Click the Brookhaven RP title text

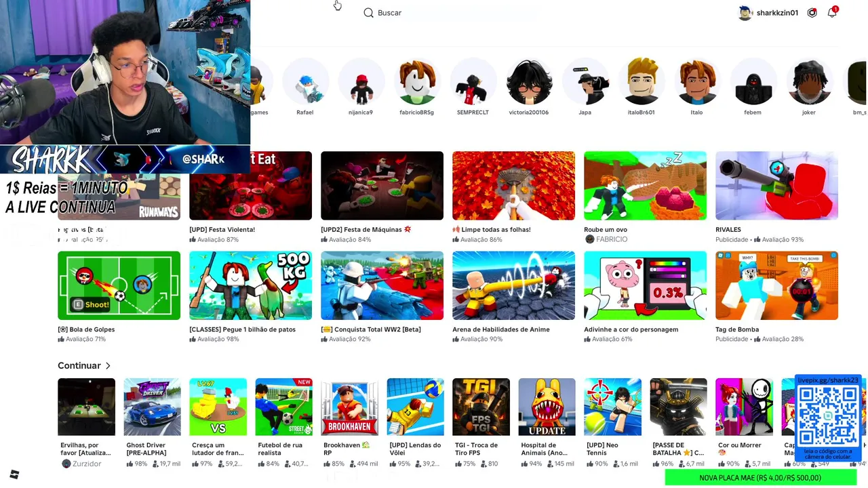click(347, 449)
